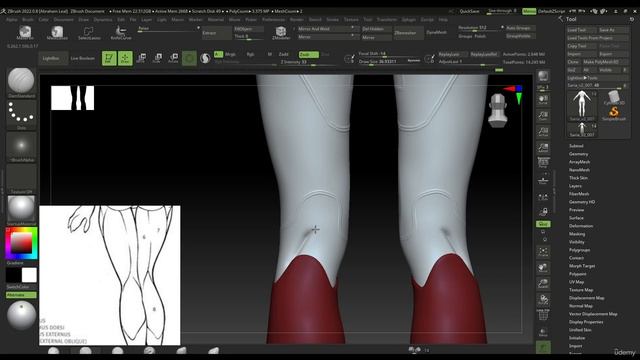Pick a color in the color picker
Viewport: 640px width, 360px height.
coord(21,243)
